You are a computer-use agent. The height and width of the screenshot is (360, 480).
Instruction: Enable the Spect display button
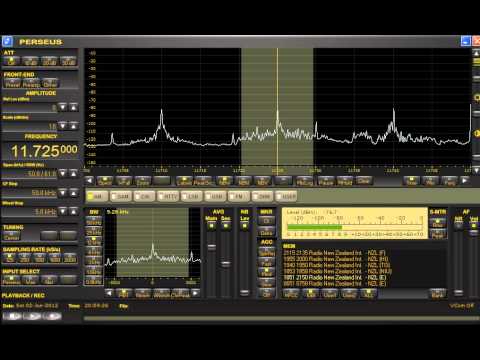click(105, 181)
